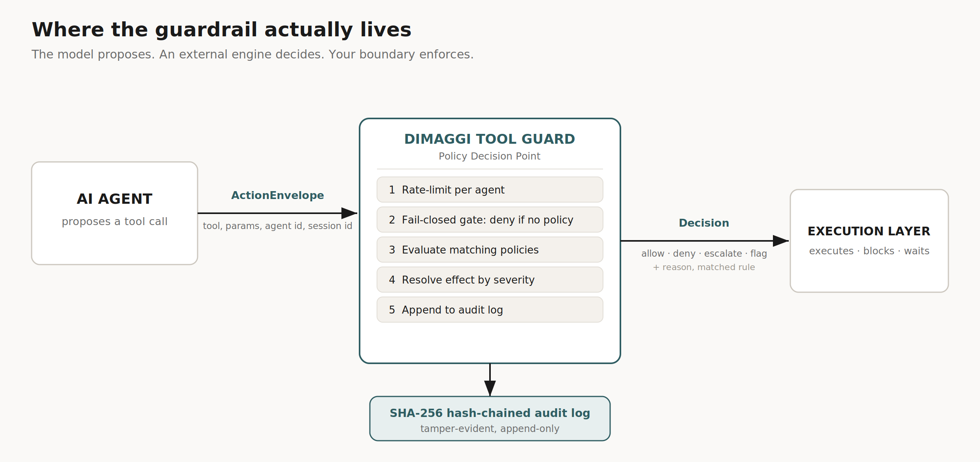Choose step 4 Resolve effect by severity
Image resolution: width=980 pixels, height=462 pixels.
coord(490,280)
